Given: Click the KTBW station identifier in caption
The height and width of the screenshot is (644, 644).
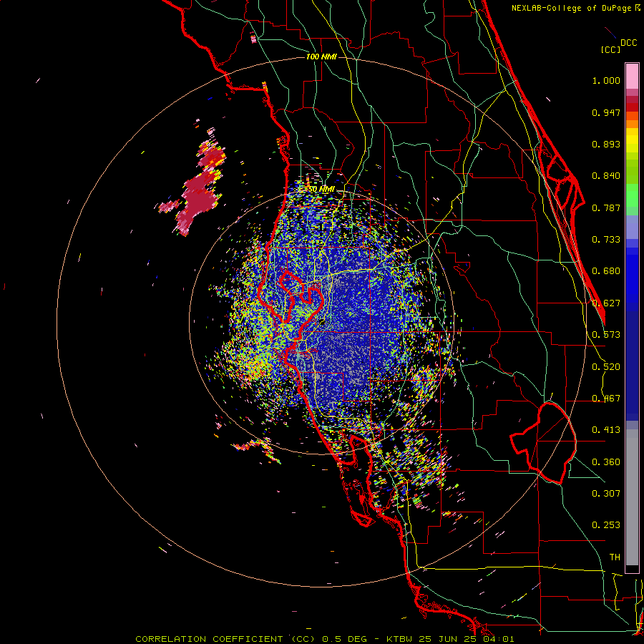Looking at the screenshot, I should coord(399,639).
